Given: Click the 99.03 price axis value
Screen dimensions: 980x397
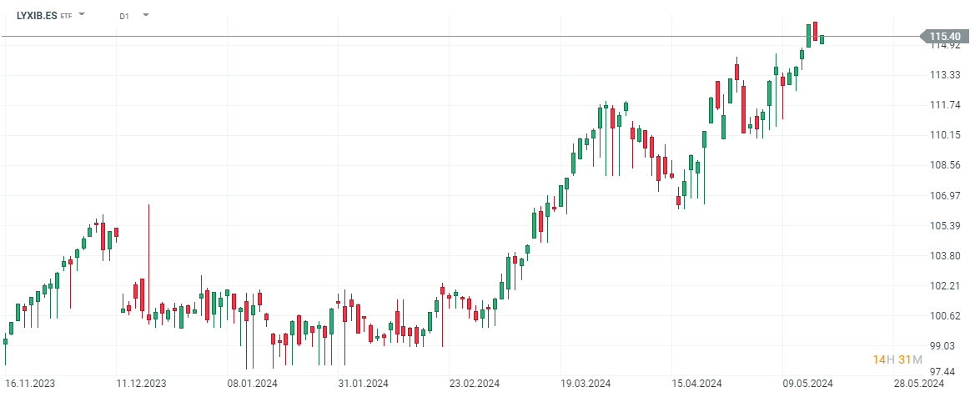Looking at the screenshot, I should click(x=945, y=346).
